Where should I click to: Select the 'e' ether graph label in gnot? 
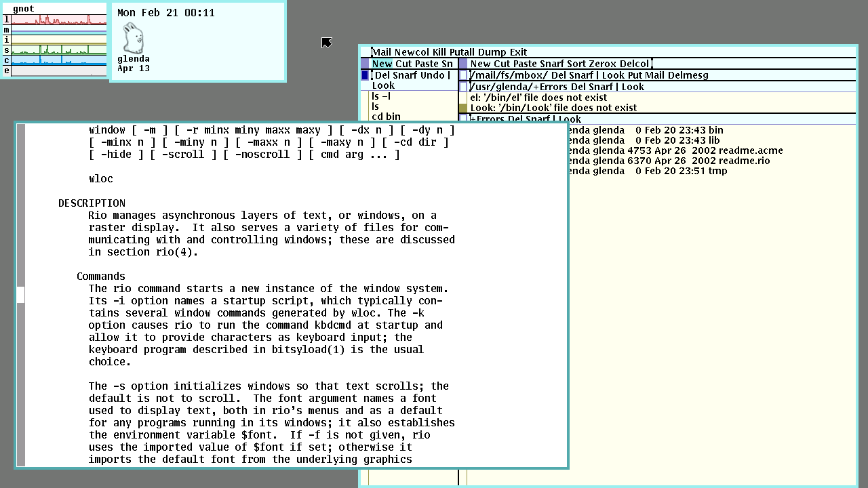coord(5,70)
